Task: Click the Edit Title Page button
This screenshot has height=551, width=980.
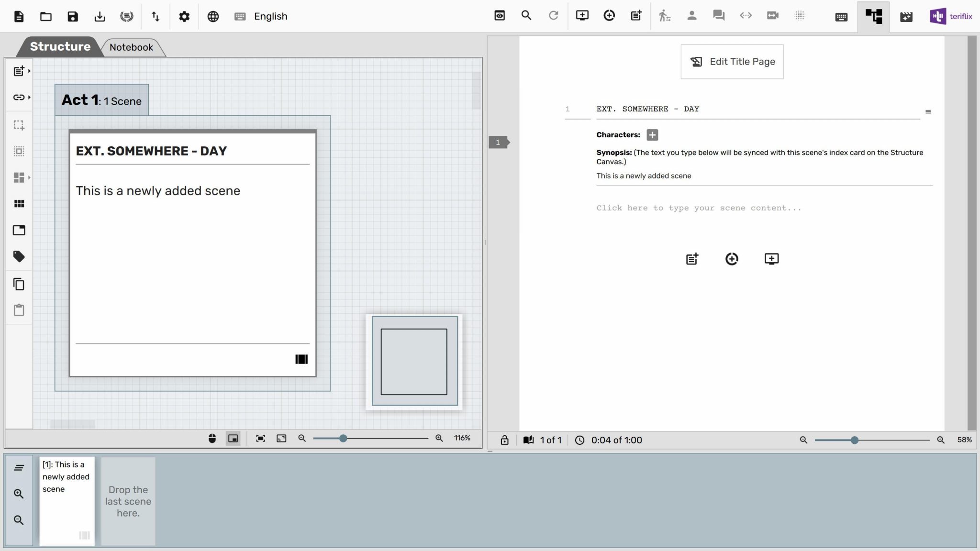Action: click(732, 61)
